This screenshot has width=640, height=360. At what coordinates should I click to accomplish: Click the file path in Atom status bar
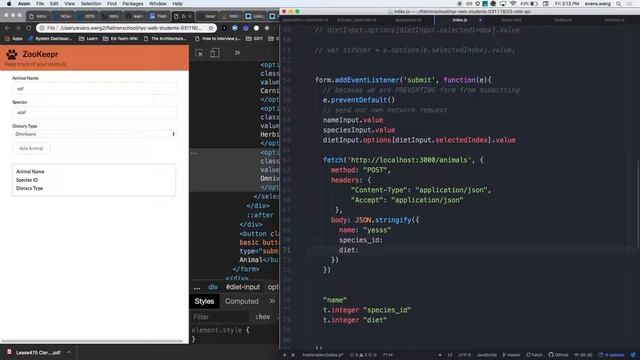click(322, 355)
